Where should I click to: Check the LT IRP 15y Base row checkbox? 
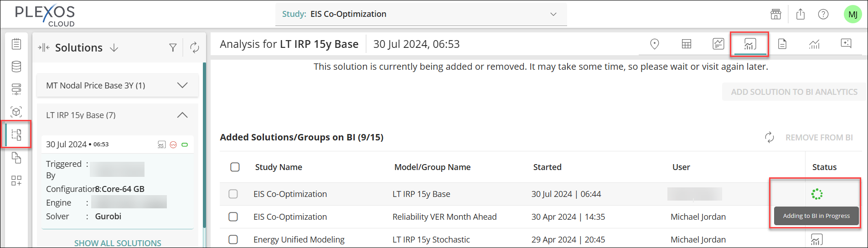233,194
